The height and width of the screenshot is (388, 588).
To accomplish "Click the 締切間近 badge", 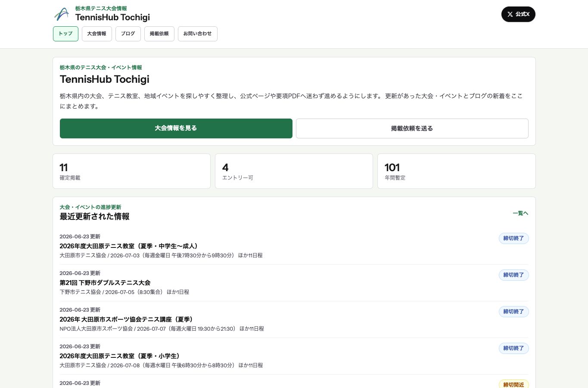I will pos(513,384).
